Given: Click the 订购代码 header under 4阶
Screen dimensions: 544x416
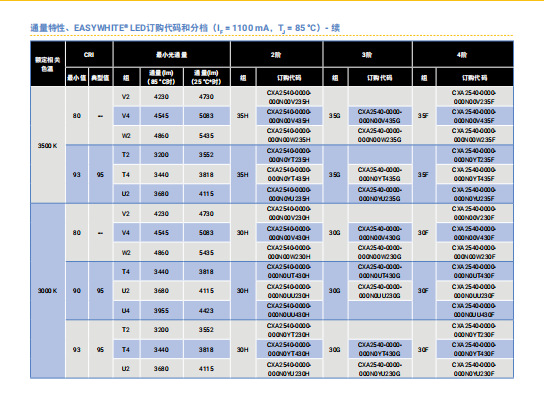Looking at the screenshot, I should pos(474,78).
